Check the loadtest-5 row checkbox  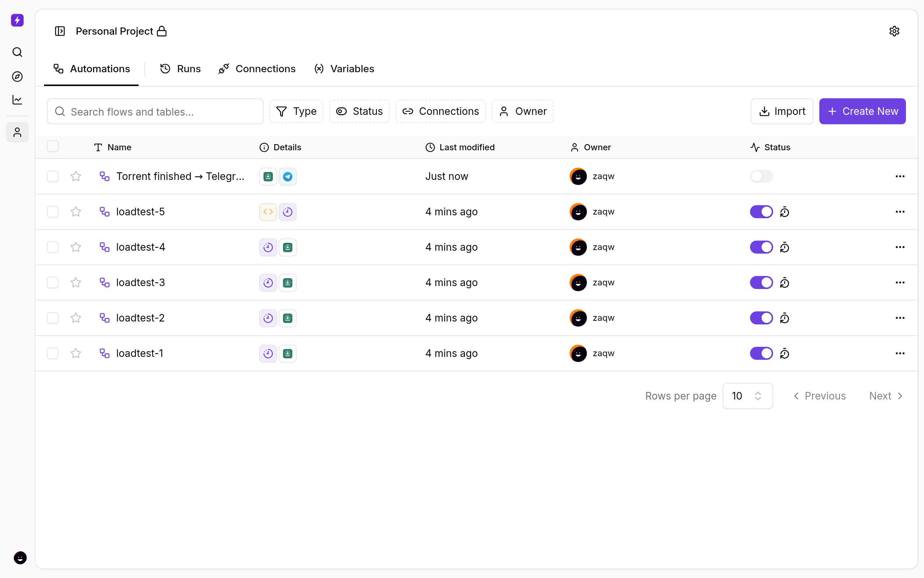pyautogui.click(x=53, y=212)
